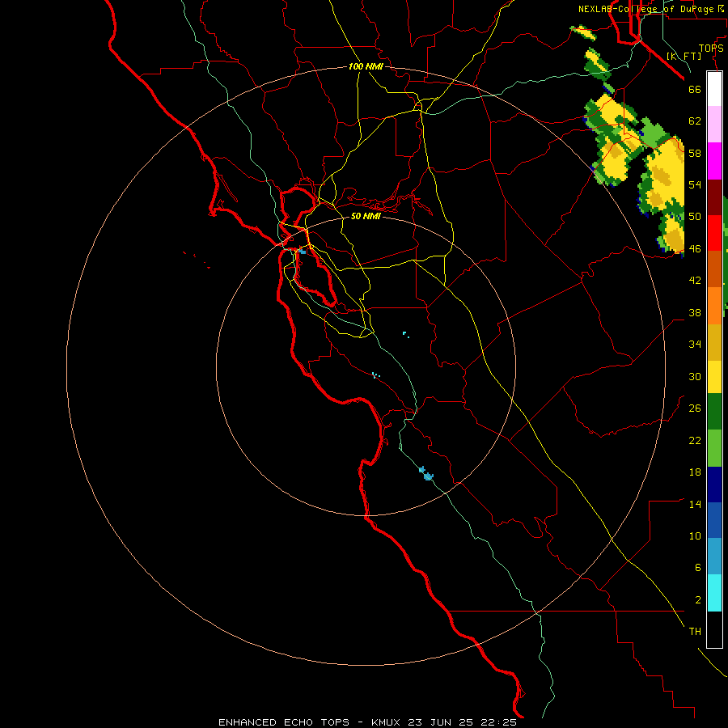Screen dimensions: 728x728
Task: Click the "62" legend value
Action: [695, 121]
